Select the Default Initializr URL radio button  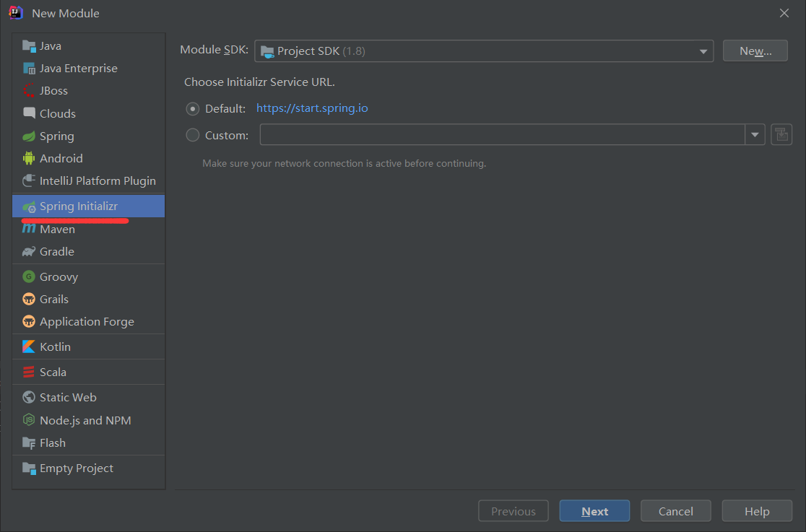[x=193, y=108]
